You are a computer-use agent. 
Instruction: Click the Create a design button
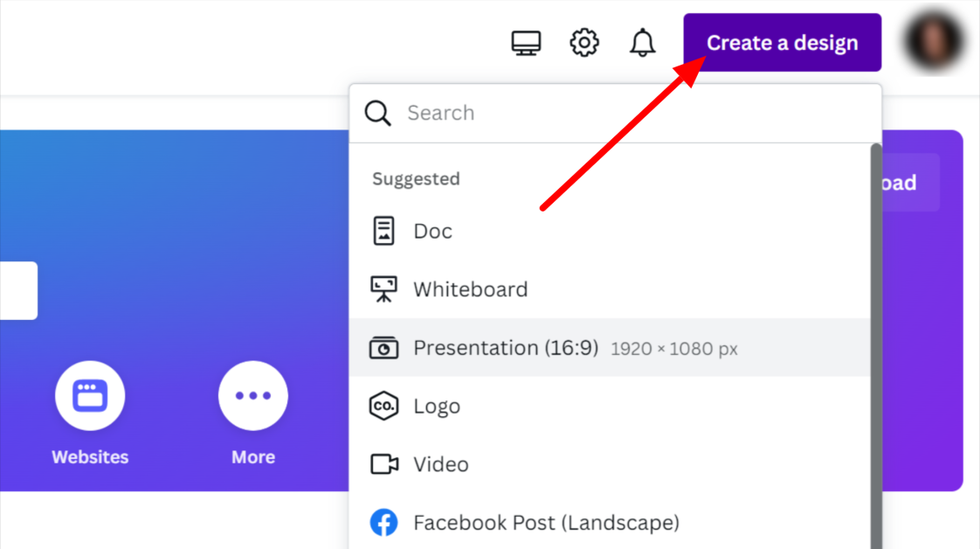pos(782,43)
